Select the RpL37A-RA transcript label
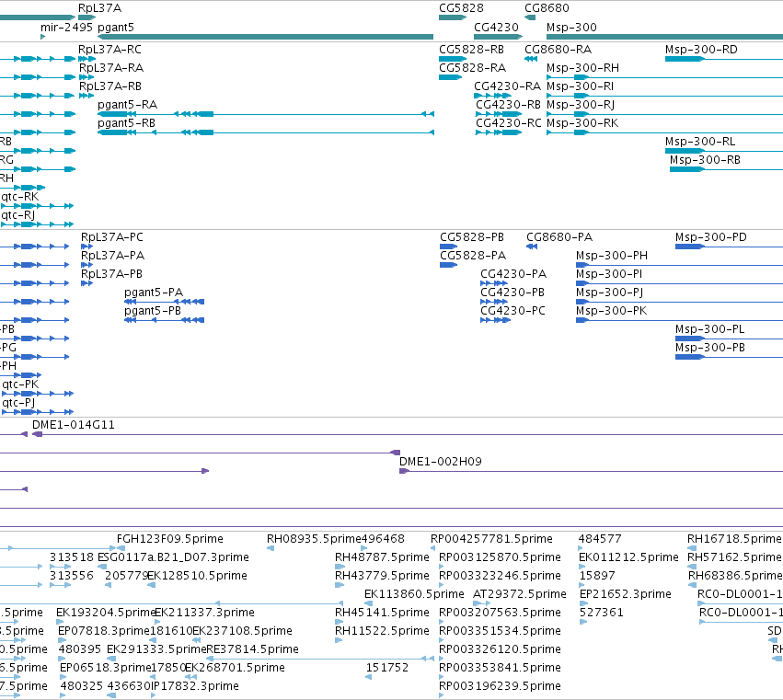Viewport: 783px width, 700px height. (110, 68)
